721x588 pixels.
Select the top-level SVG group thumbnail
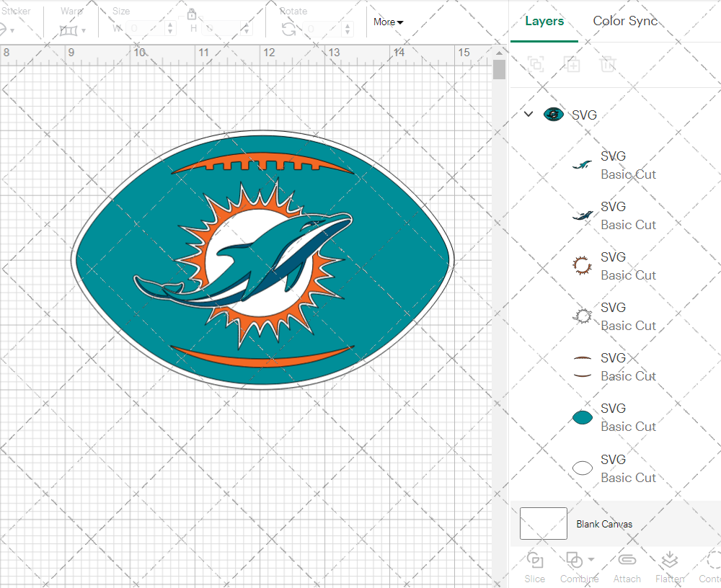pyautogui.click(x=553, y=114)
